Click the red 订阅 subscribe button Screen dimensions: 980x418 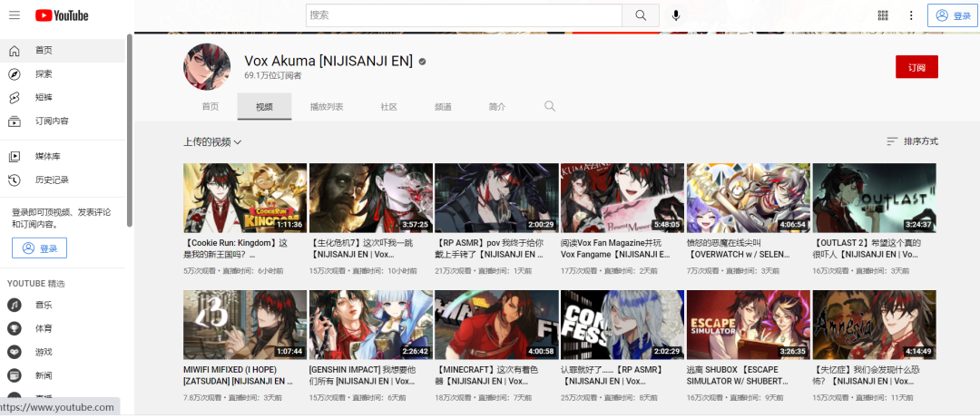916,67
